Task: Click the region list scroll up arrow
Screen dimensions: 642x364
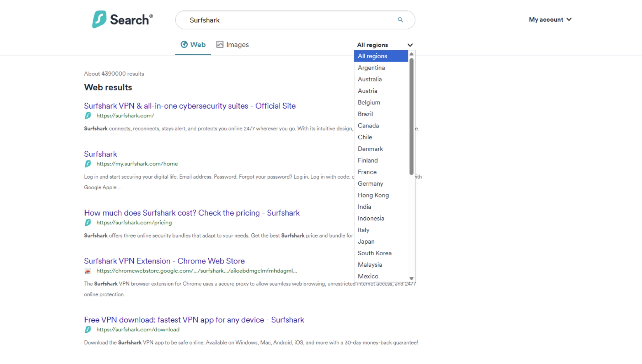Action: tap(411, 54)
